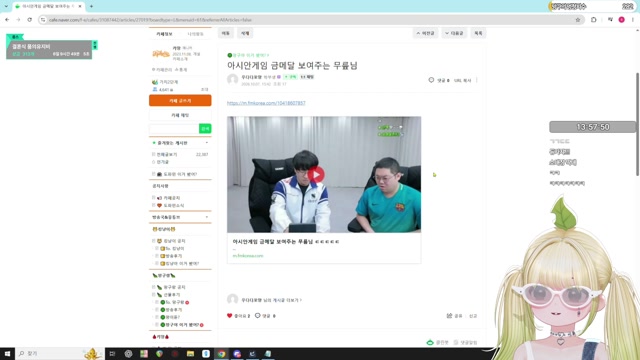Click the cafe logo image
This screenshot has height=360, width=640.
[x=161, y=53]
